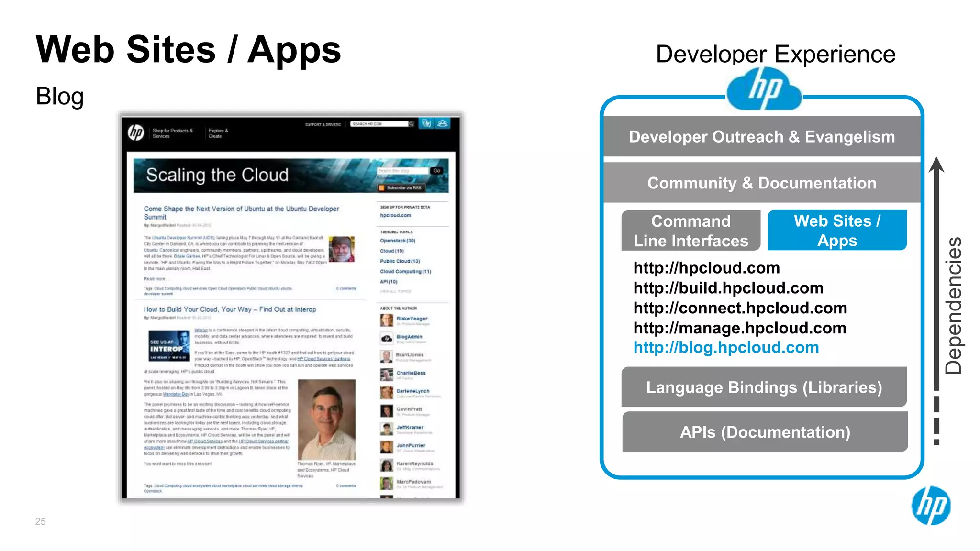This screenshot has height=551, width=980.
Task: Click the See Us at Interop banner image
Action: pyautogui.click(x=169, y=346)
